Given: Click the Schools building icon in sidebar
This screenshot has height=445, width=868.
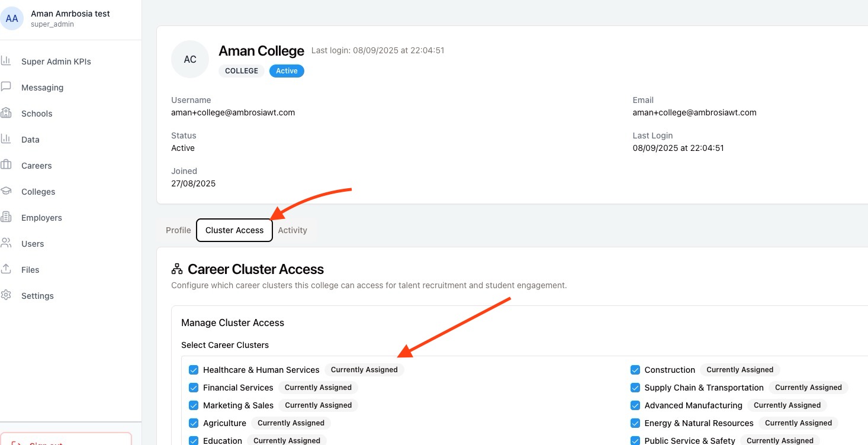Looking at the screenshot, I should coord(6,113).
